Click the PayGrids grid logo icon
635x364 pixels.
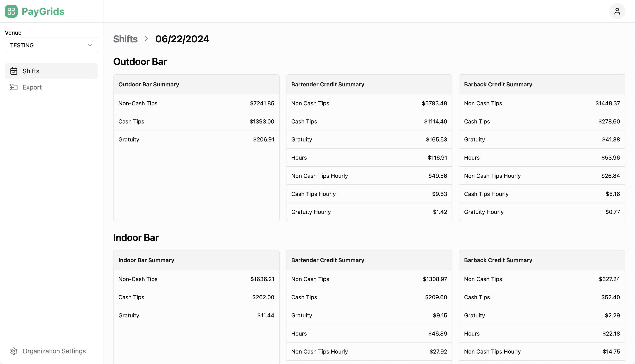[x=11, y=11]
